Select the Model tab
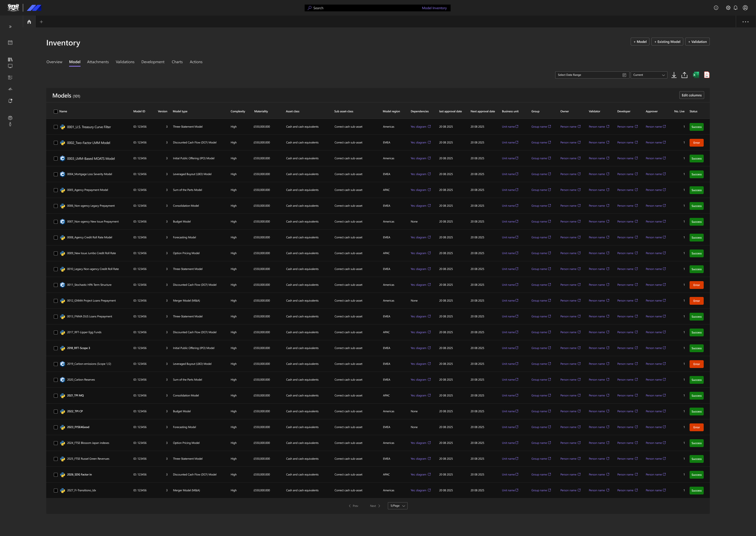756x536 pixels. (75, 62)
